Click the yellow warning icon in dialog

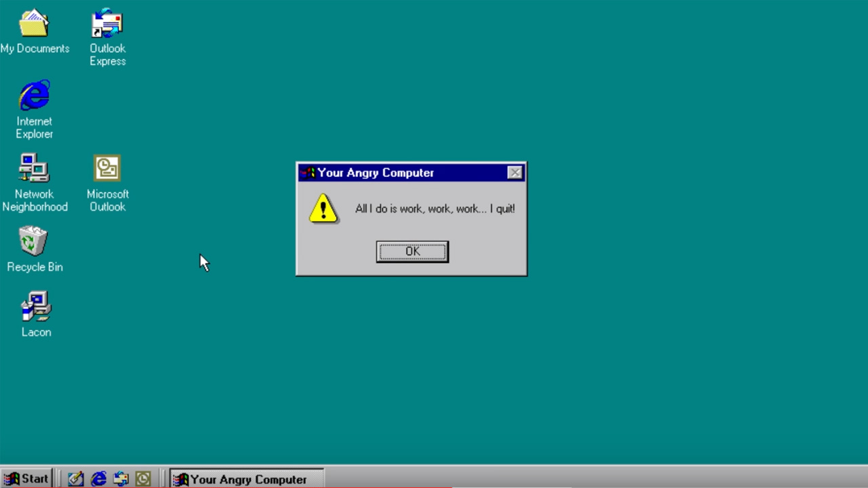pyautogui.click(x=323, y=209)
